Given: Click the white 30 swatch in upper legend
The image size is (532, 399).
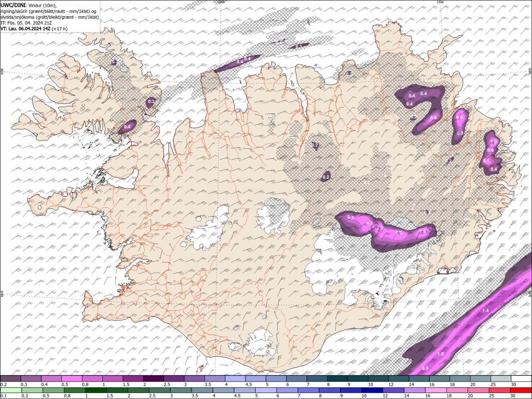Looking at the screenshot, I should tap(521, 379).
